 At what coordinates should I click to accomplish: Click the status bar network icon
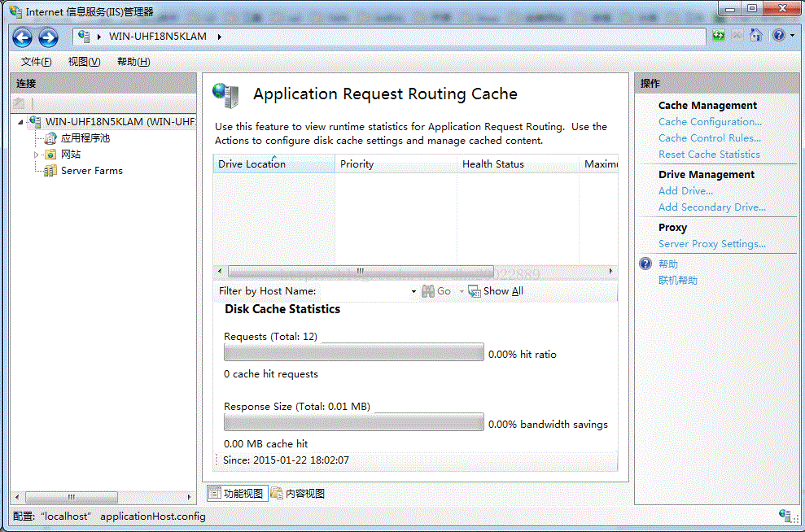(785, 515)
